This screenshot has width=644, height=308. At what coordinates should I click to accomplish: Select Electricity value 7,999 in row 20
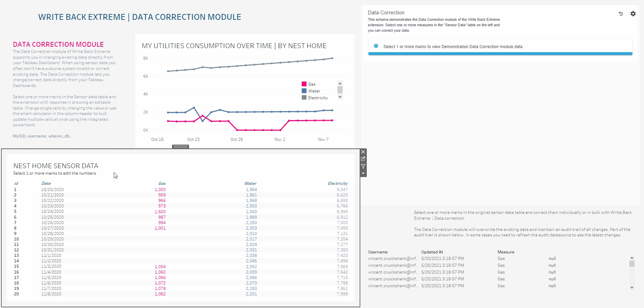(x=342, y=294)
